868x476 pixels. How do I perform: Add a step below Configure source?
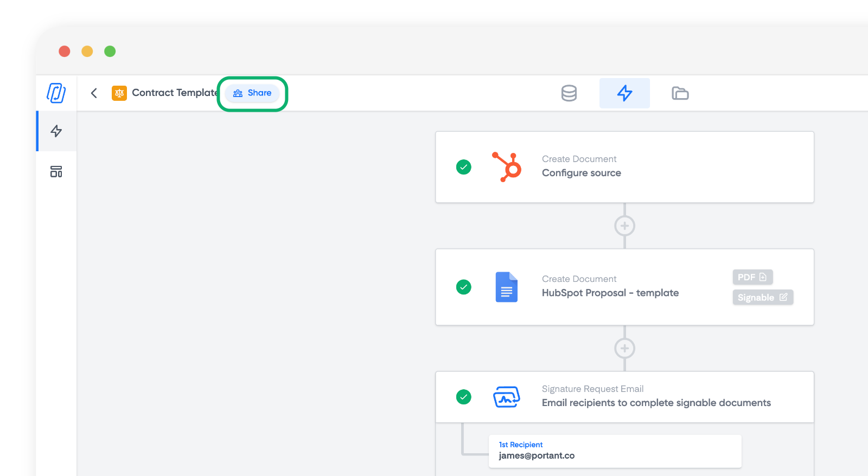[624, 226]
